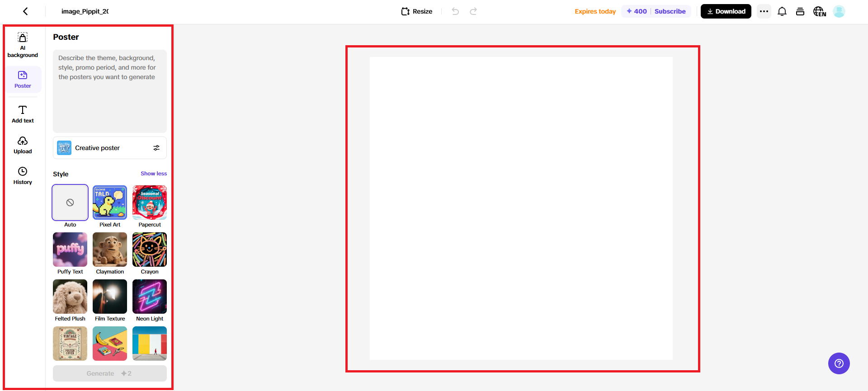The image size is (868, 391).
Task: Collapse styles with Show less
Action: click(x=154, y=174)
